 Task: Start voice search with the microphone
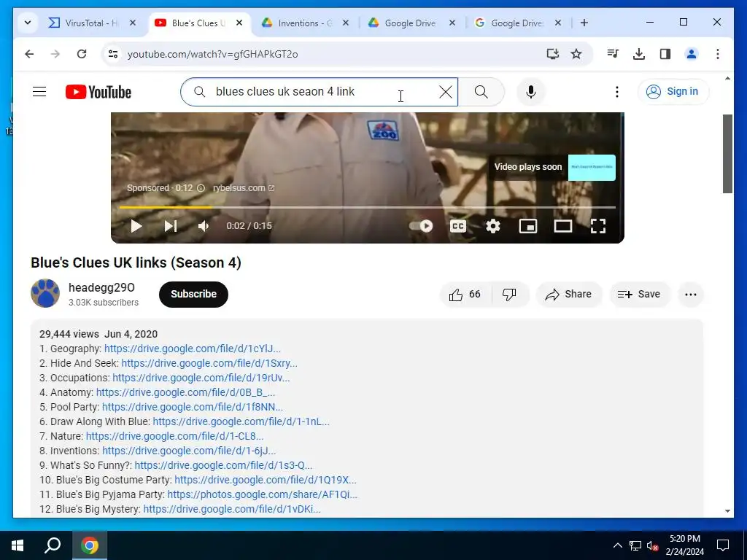531,92
